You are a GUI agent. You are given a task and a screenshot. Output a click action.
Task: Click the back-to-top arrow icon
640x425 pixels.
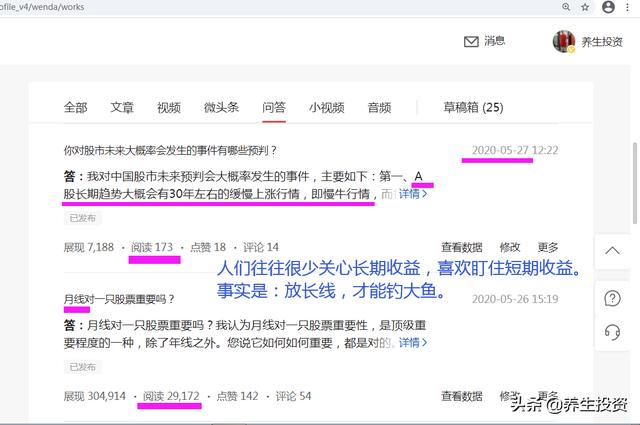(612, 250)
